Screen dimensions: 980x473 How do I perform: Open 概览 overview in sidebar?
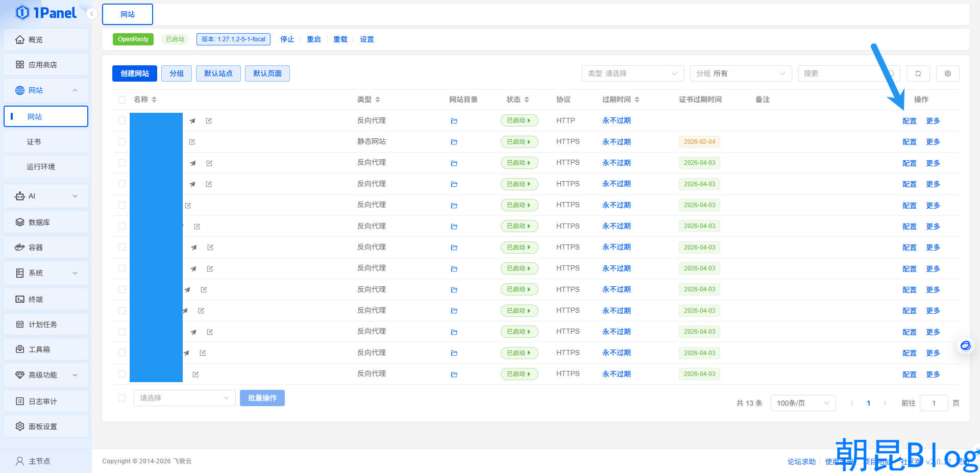pos(46,39)
